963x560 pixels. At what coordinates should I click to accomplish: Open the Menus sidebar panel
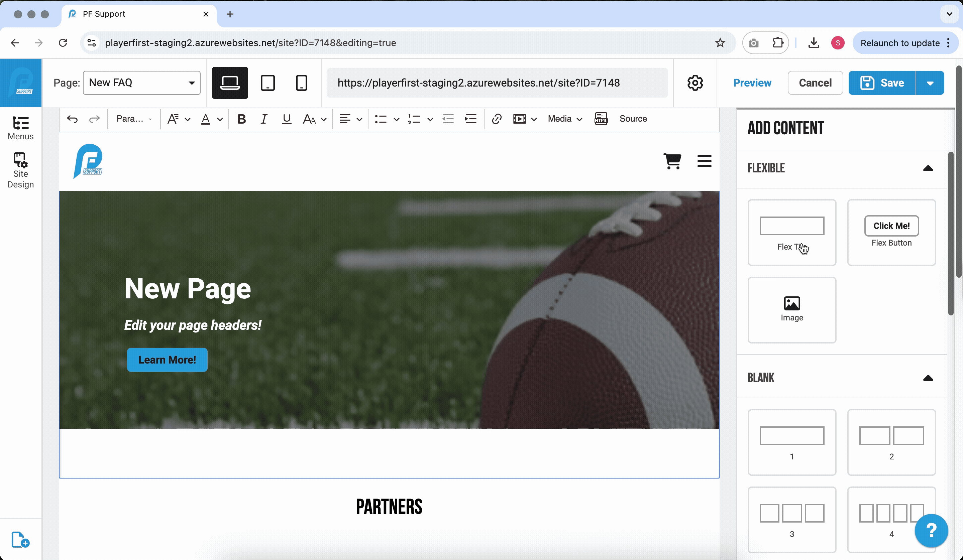(21, 128)
